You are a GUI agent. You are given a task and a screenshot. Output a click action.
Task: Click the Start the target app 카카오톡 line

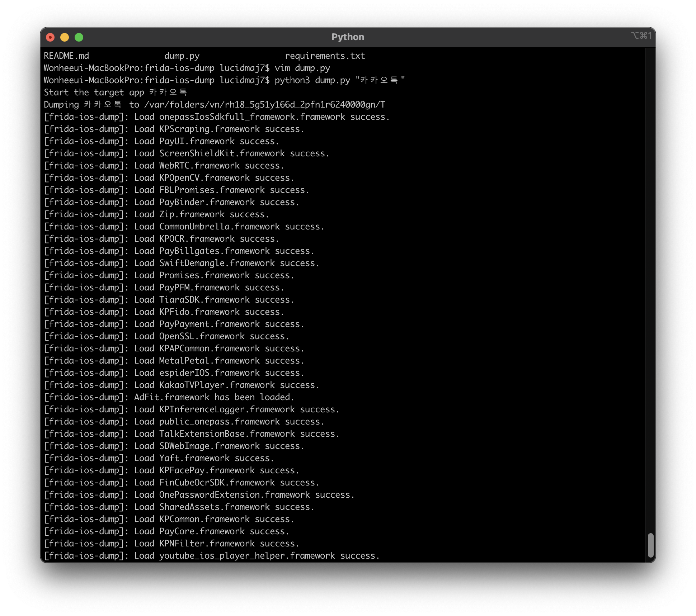point(117,93)
